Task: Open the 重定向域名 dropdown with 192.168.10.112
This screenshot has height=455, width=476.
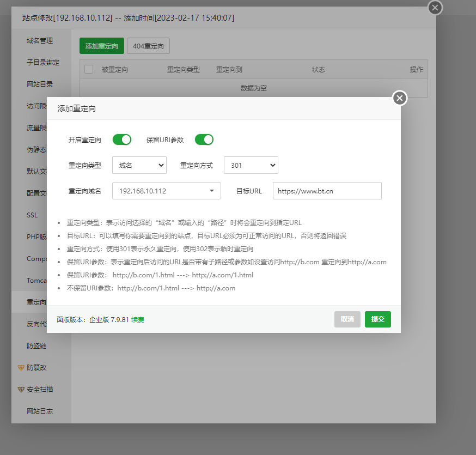Action: (x=167, y=191)
